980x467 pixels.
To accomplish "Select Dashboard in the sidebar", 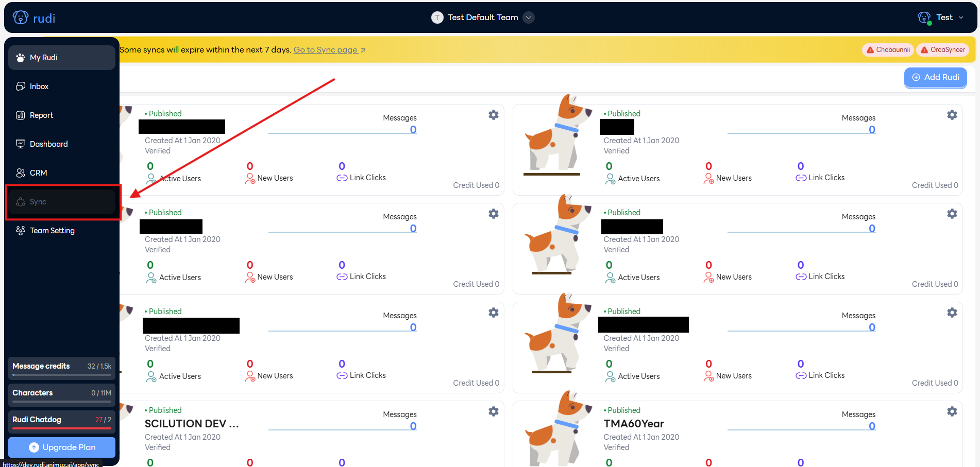I will (48, 144).
